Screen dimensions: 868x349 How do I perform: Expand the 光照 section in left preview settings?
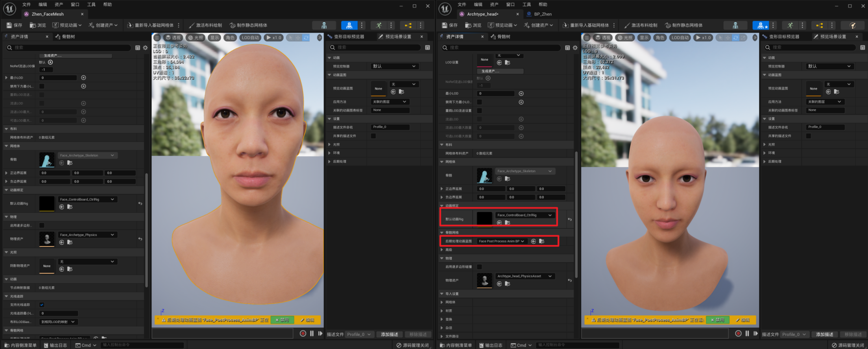(330, 144)
